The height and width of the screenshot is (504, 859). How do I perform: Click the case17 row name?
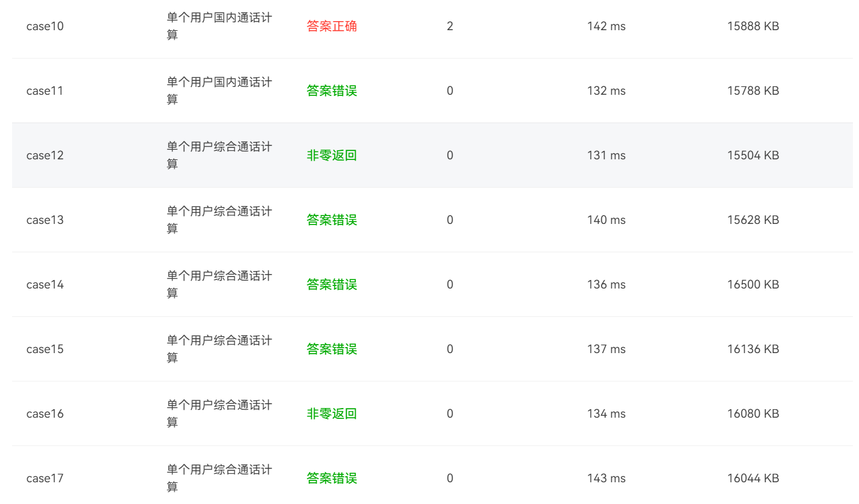[45, 479]
